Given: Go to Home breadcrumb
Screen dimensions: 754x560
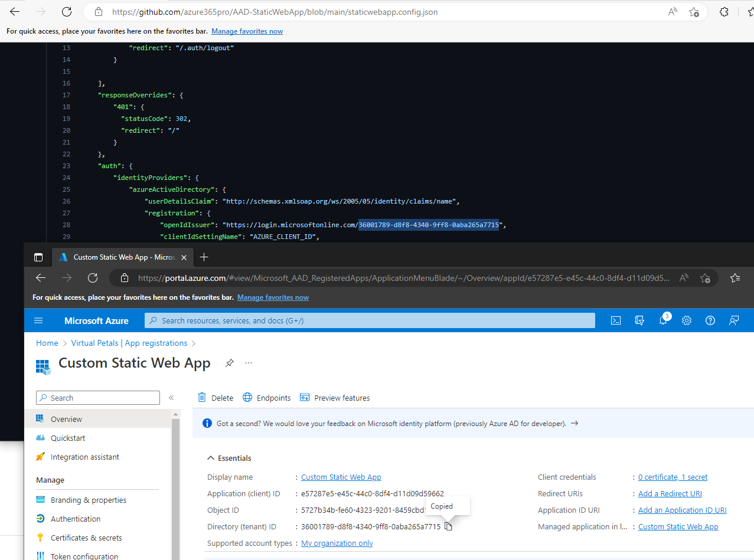Looking at the screenshot, I should 47,343.
